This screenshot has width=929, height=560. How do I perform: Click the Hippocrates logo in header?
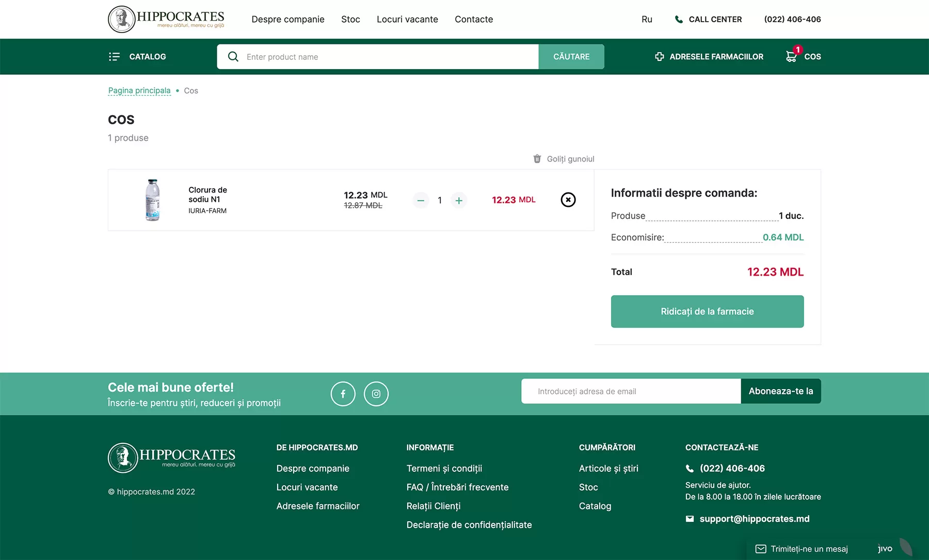(x=166, y=19)
